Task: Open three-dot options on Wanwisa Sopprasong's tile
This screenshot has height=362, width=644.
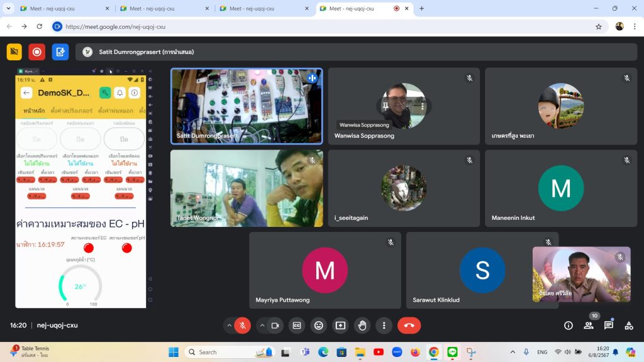Action: click(x=422, y=106)
